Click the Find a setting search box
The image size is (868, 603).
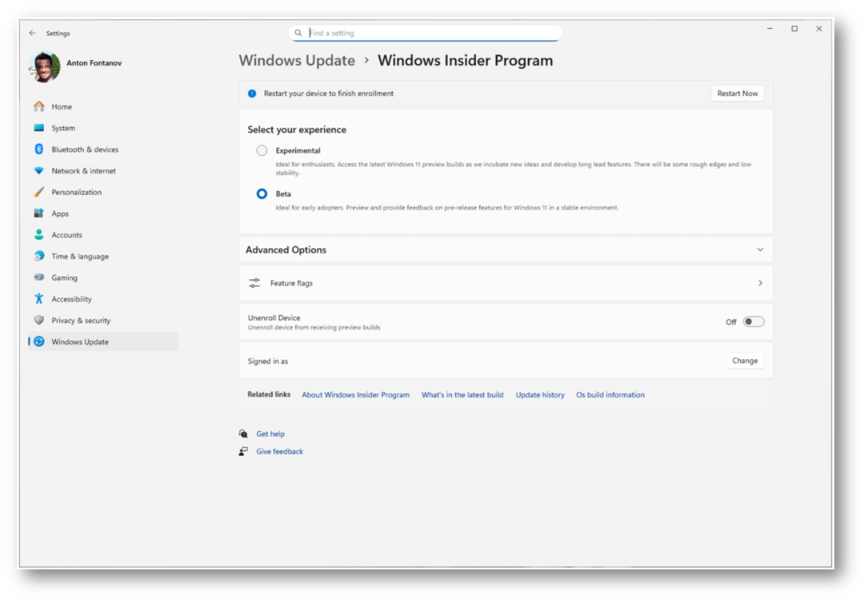(x=432, y=33)
